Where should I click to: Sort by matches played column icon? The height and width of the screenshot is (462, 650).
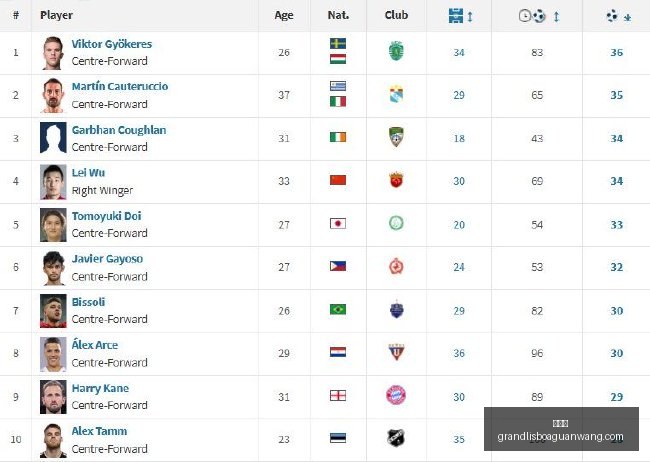[460, 16]
